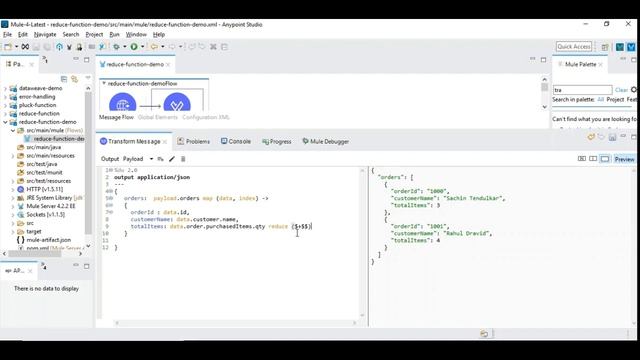The height and width of the screenshot is (360, 640).
Task: Switch to the Mule Debugger tab
Action: [326, 142]
